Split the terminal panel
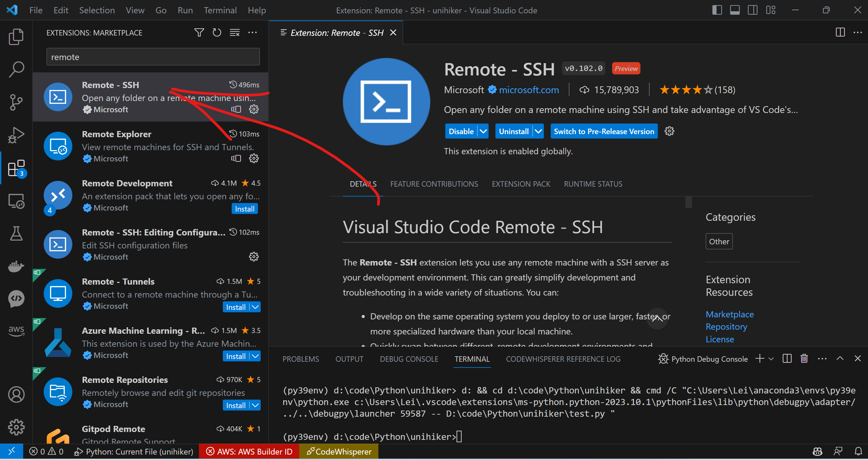 787,359
